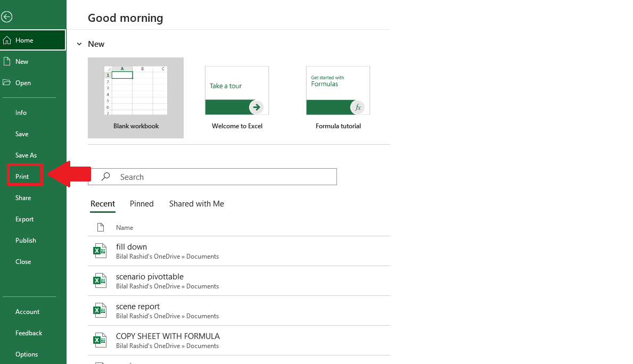Click Excel icon next to scenario pivottable

tap(100, 280)
